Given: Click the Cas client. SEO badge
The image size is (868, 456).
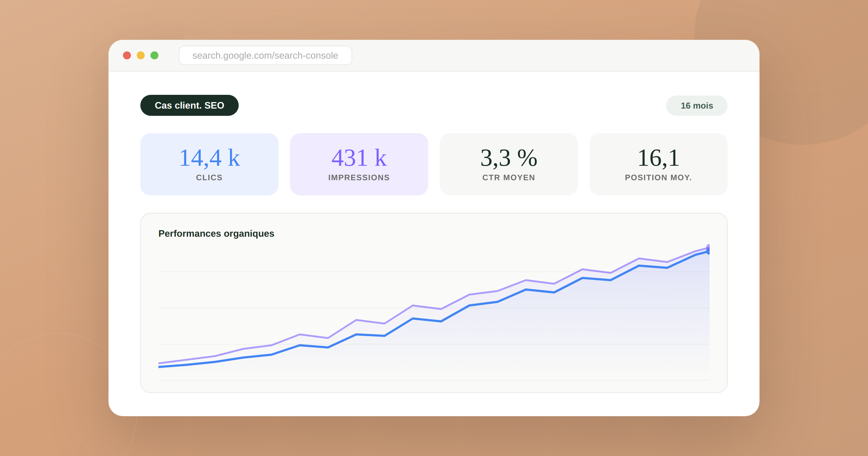Looking at the screenshot, I should tap(189, 105).
